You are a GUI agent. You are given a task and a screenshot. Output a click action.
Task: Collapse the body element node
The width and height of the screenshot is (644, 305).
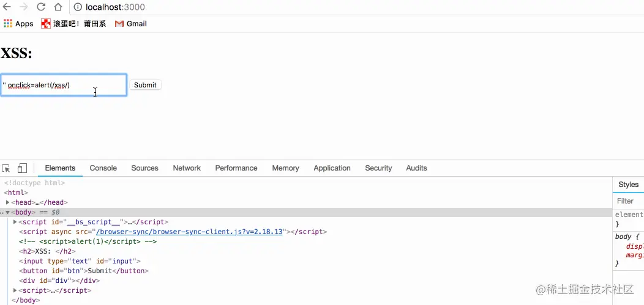point(7,212)
